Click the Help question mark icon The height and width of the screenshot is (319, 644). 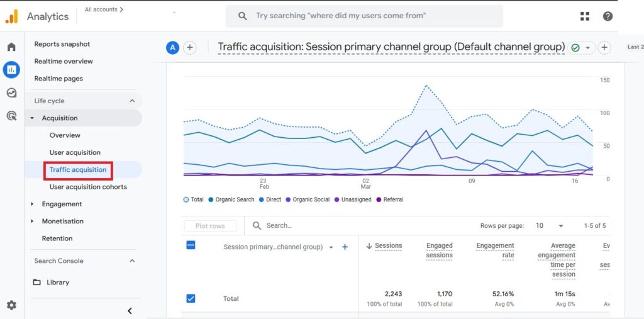pos(608,16)
